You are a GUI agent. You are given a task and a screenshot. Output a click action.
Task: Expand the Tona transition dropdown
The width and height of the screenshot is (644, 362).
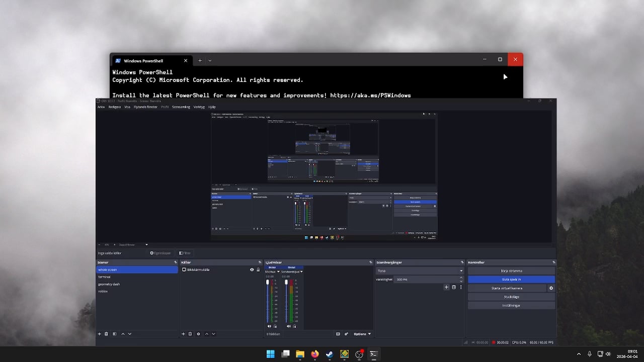tap(460, 270)
